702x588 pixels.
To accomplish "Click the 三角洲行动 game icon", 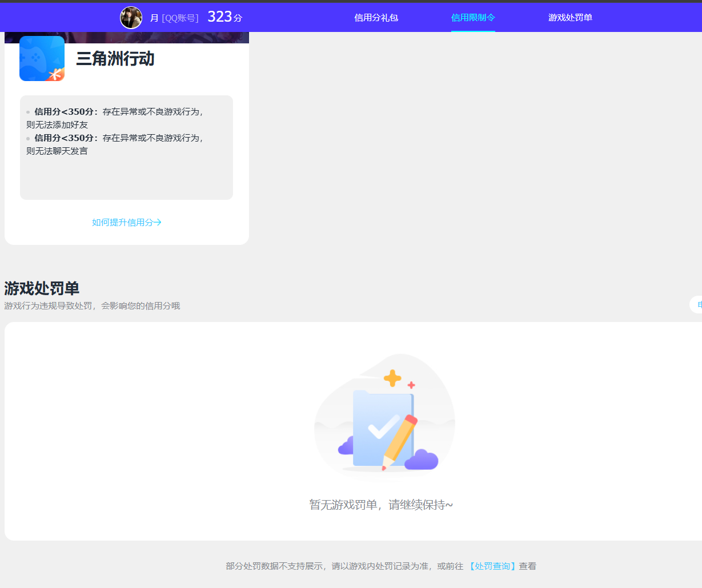I will [42, 58].
